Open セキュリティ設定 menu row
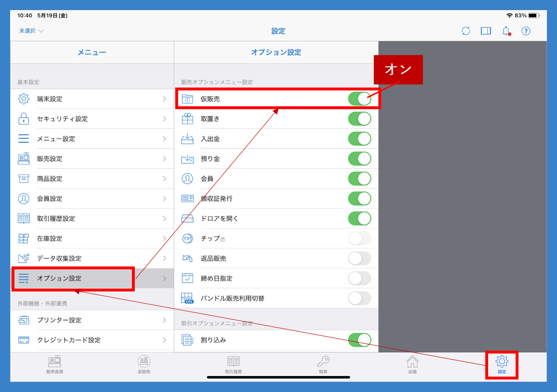 pos(91,119)
